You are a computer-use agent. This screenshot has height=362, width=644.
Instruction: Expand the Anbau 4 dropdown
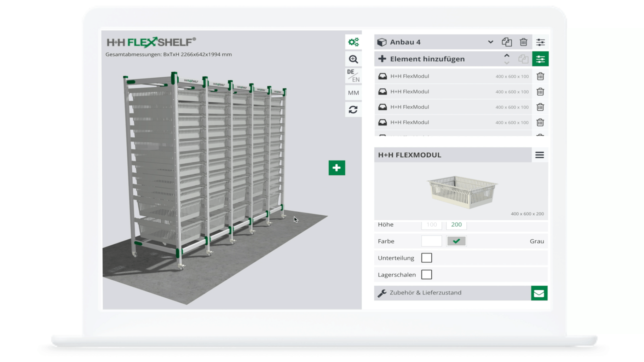(490, 42)
